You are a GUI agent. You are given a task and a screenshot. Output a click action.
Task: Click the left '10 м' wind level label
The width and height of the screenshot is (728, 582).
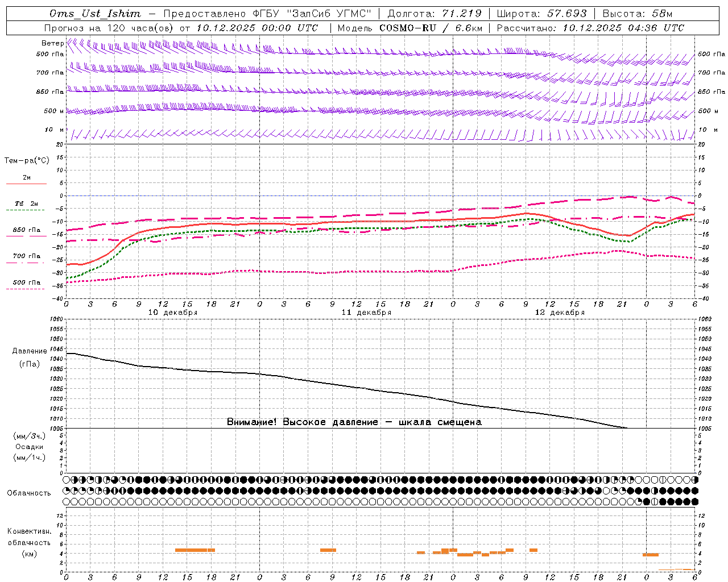tap(54, 130)
